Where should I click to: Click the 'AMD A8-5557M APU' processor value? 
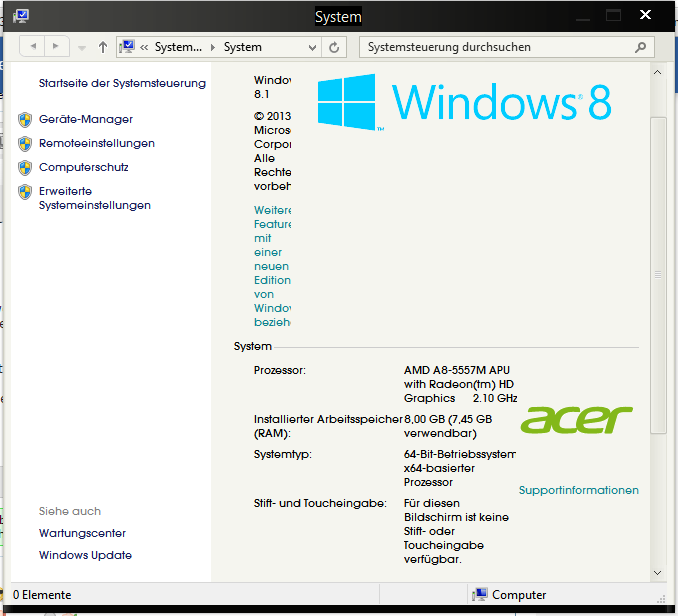pos(457,370)
